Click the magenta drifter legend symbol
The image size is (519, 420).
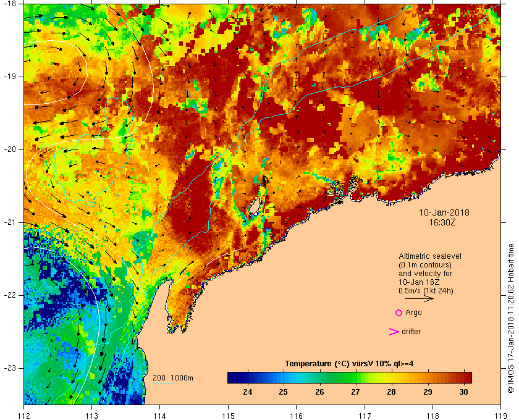click(394, 332)
